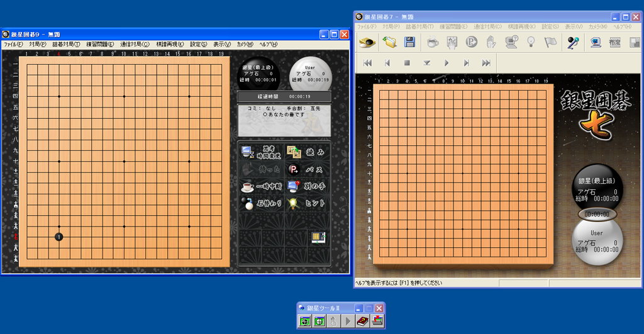Click center star point on 銀星囲碁9 board
The width and height of the screenshot is (644, 334).
124,162
